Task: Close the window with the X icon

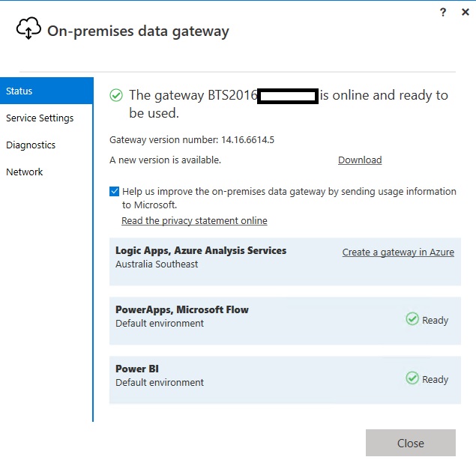Action: tap(465, 12)
